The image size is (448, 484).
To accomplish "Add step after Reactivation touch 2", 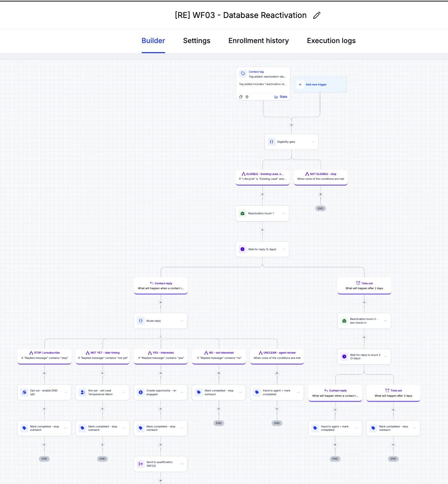I will 364,337.
